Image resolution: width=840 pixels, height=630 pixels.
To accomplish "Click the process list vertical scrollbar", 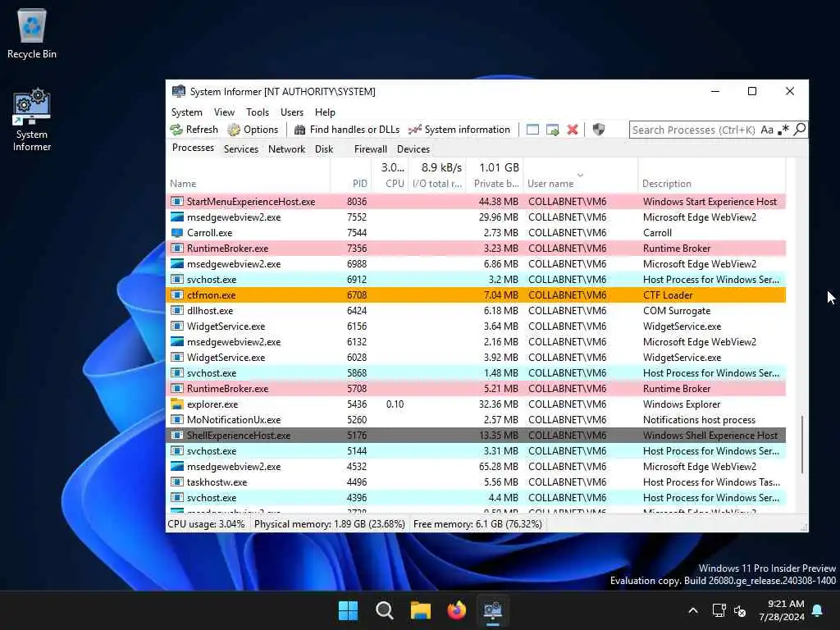I will (802, 444).
